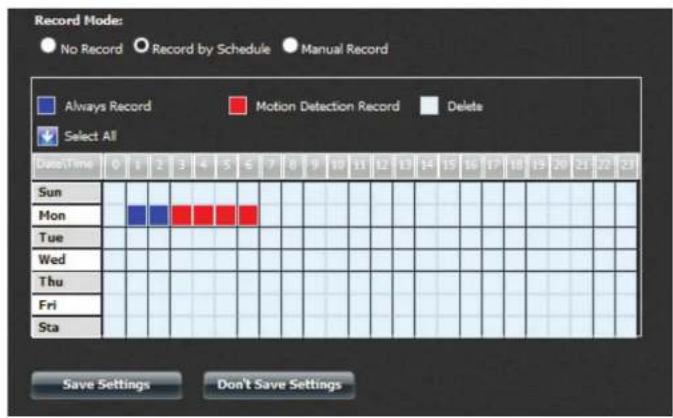Image resolution: width=673 pixels, height=418 pixels.
Task: Click the Motion Detection Record label
Action: click(327, 106)
